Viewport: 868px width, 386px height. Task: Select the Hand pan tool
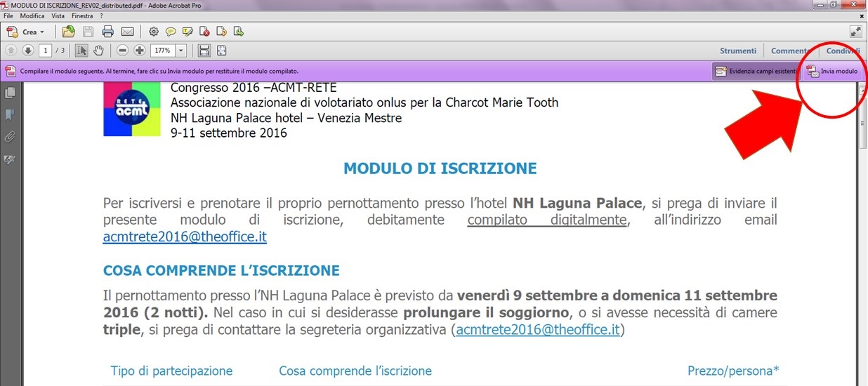(x=99, y=51)
